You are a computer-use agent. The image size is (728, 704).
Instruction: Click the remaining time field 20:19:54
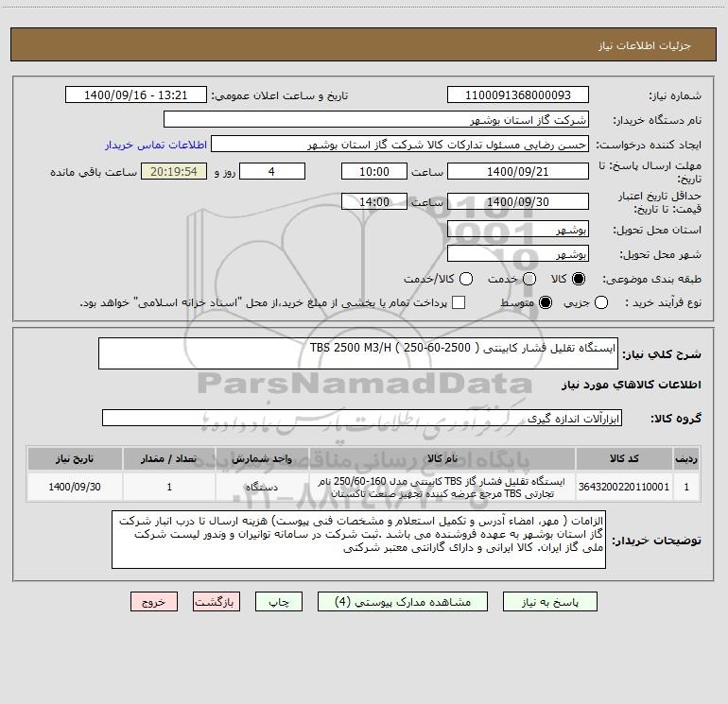tap(174, 171)
